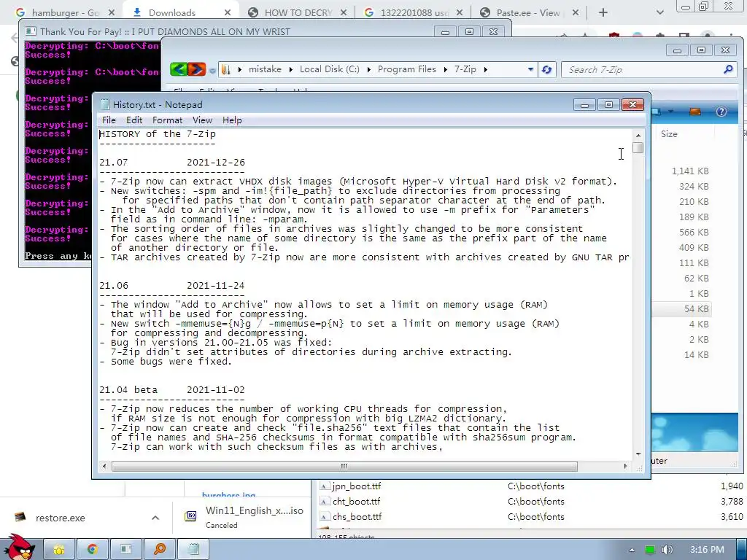The width and height of the screenshot is (747, 560).
Task: Click Notepad horizontal scrollbar right arrow
Action: 625,466
